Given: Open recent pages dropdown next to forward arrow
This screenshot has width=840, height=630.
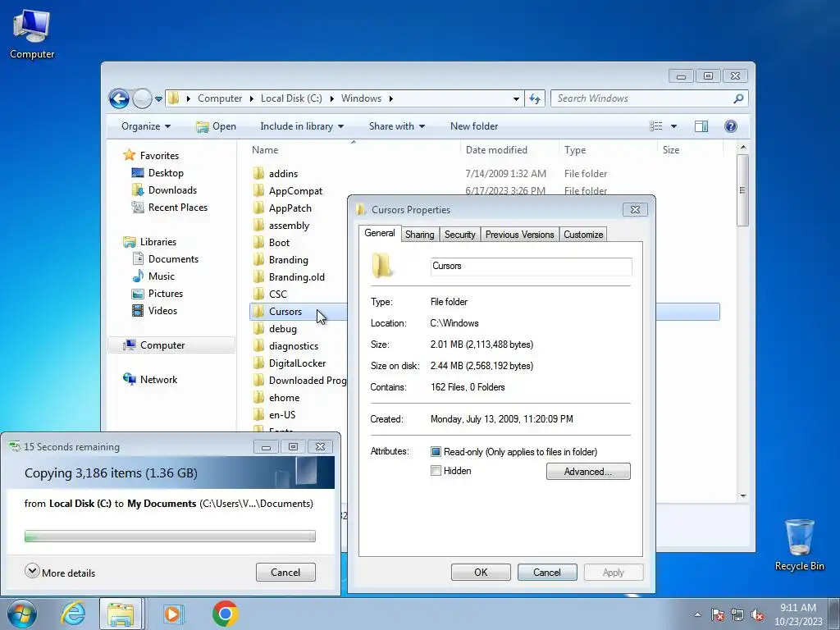Looking at the screenshot, I should [158, 98].
